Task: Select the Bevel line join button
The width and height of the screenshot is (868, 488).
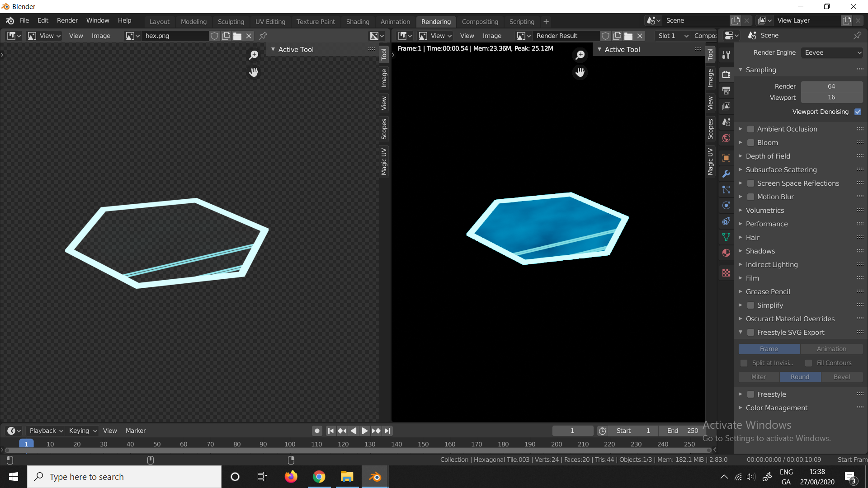Action: (841, 377)
